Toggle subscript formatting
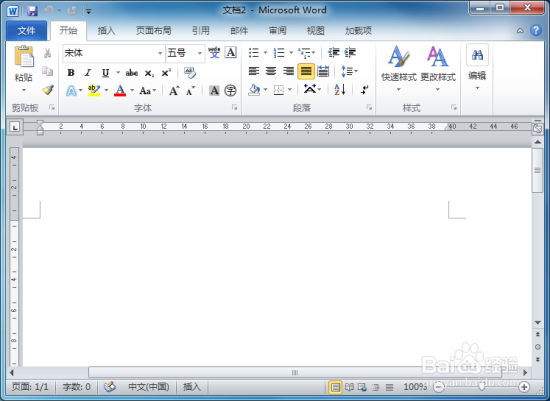Screen dimensions: 550x401 pos(149,73)
